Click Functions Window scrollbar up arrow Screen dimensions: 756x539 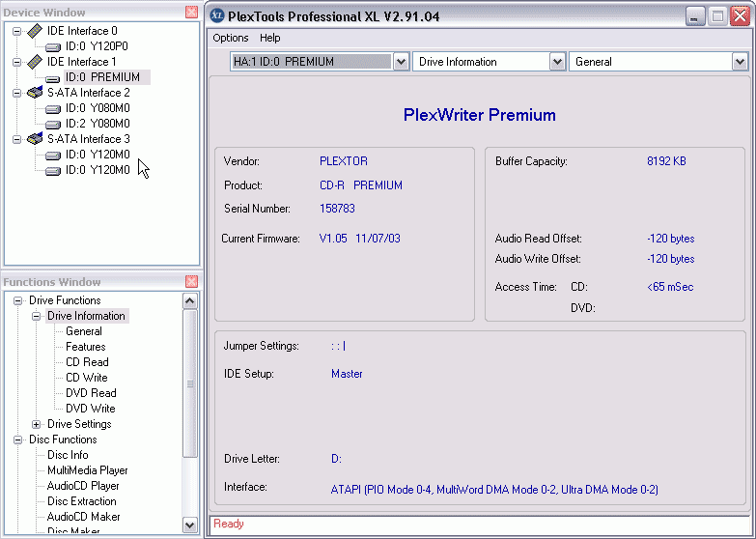click(x=190, y=301)
